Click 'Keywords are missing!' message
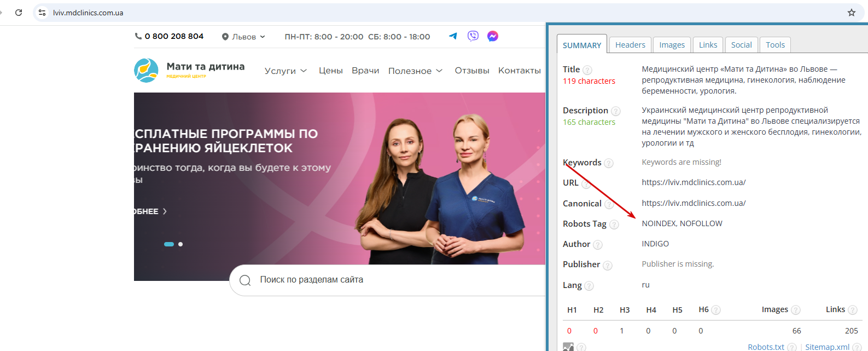 coord(681,162)
